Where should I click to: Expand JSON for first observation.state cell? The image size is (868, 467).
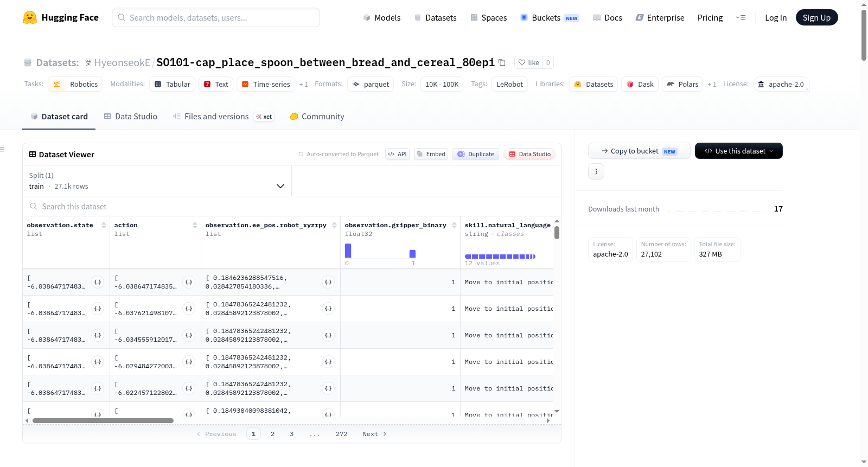(98, 282)
